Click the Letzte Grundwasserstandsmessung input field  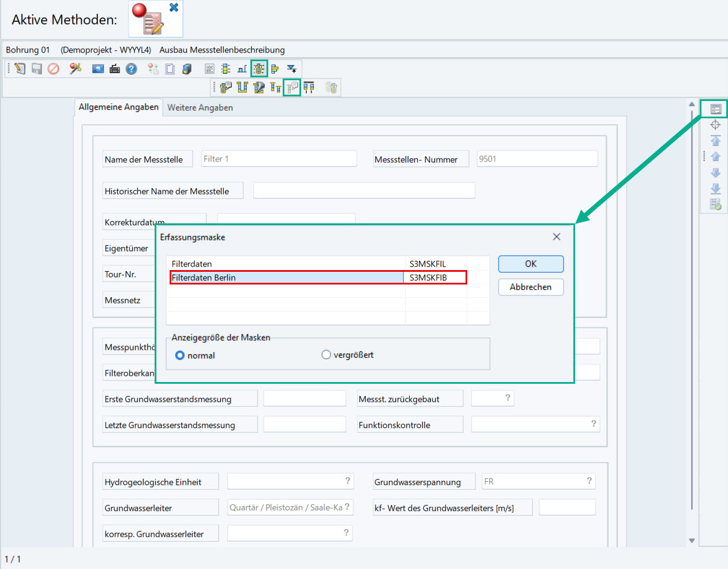click(305, 424)
